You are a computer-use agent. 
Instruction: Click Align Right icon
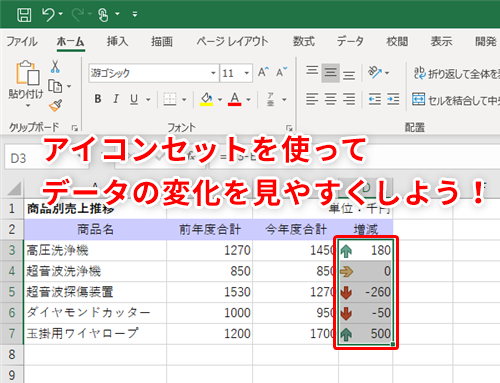point(349,99)
